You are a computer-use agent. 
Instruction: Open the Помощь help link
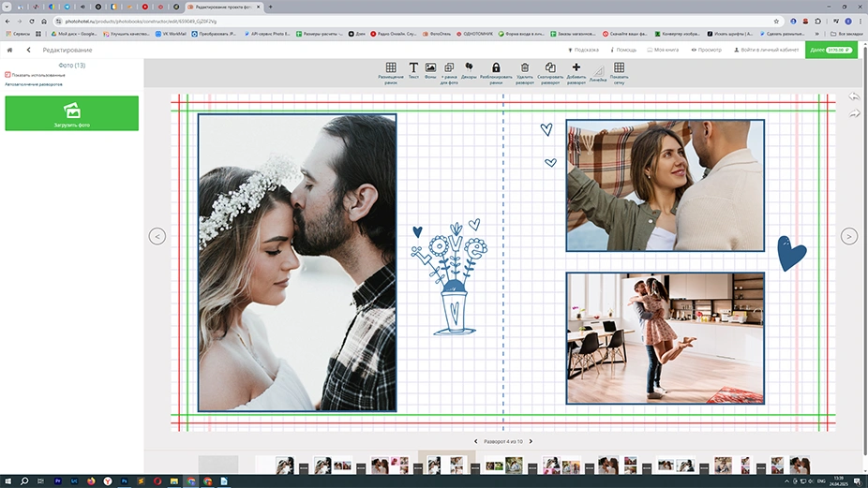(623, 50)
